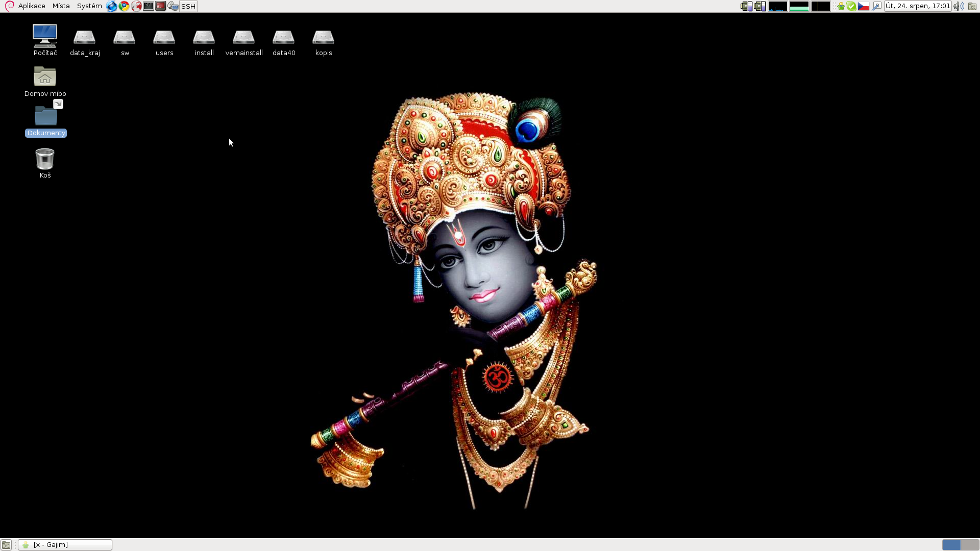Screen dimensions: 980x551
Task: Open the Místa menu
Action: (x=61, y=6)
